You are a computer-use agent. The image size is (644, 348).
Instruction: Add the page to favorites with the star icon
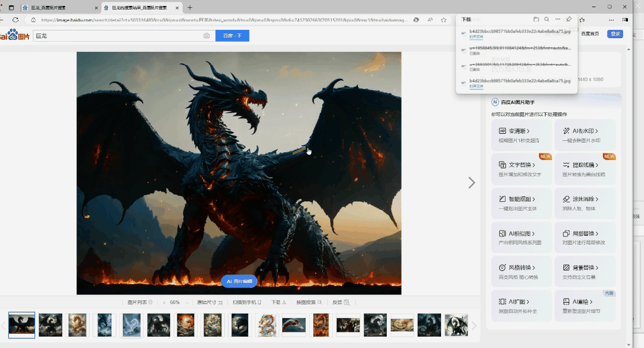pyautogui.click(x=443, y=20)
